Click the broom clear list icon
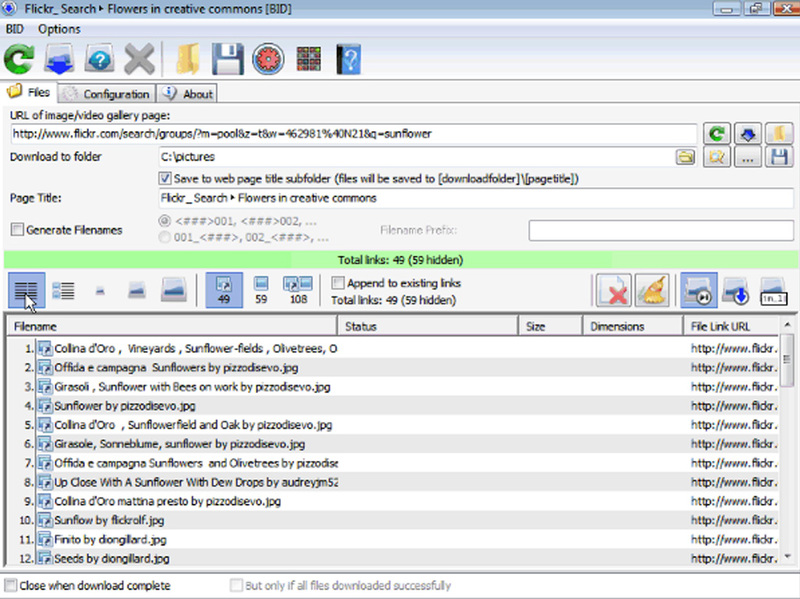This screenshot has width=800, height=599. (652, 290)
